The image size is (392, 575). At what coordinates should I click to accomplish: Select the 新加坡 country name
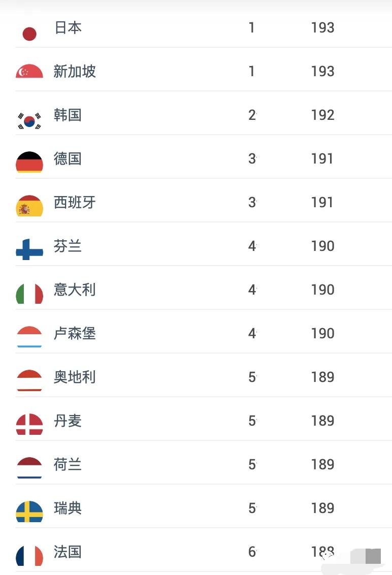pyautogui.click(x=74, y=71)
